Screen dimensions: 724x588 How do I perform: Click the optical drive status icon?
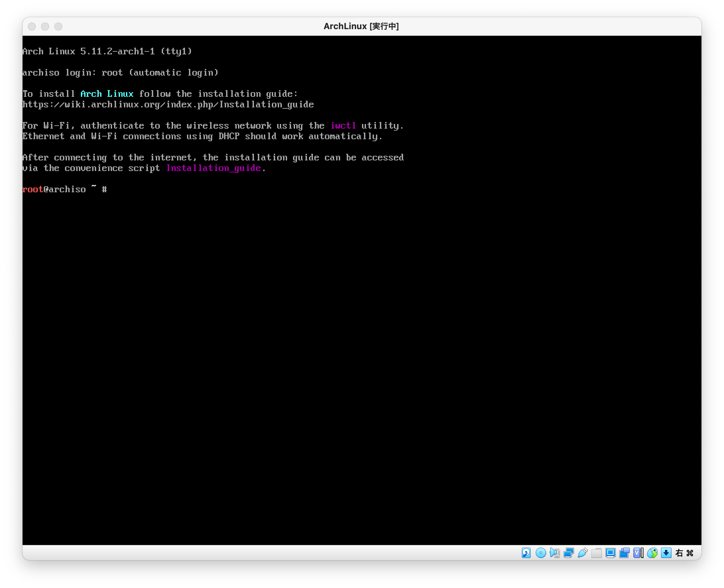click(541, 553)
